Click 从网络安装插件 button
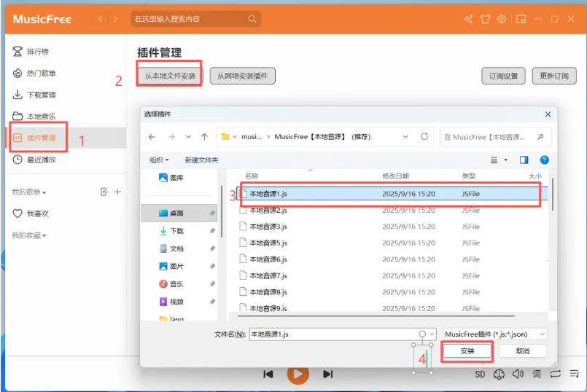Viewport: 587px width, 392px height. [242, 76]
